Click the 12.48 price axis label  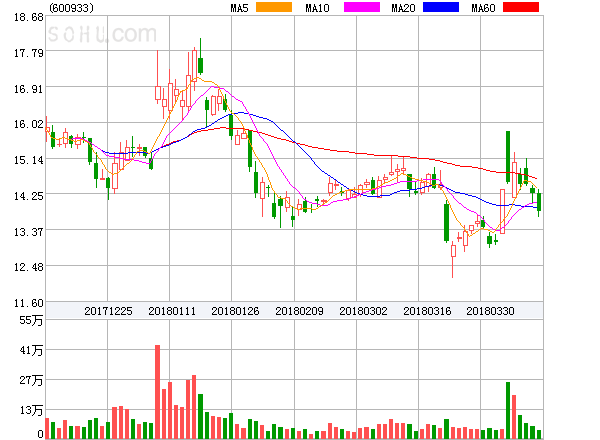point(29,267)
